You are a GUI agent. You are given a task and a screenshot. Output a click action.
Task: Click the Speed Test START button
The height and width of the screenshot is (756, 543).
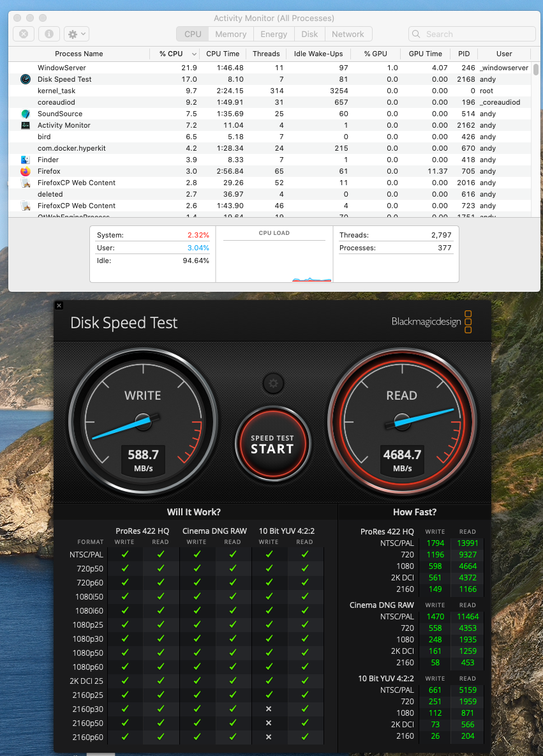pos(272,444)
